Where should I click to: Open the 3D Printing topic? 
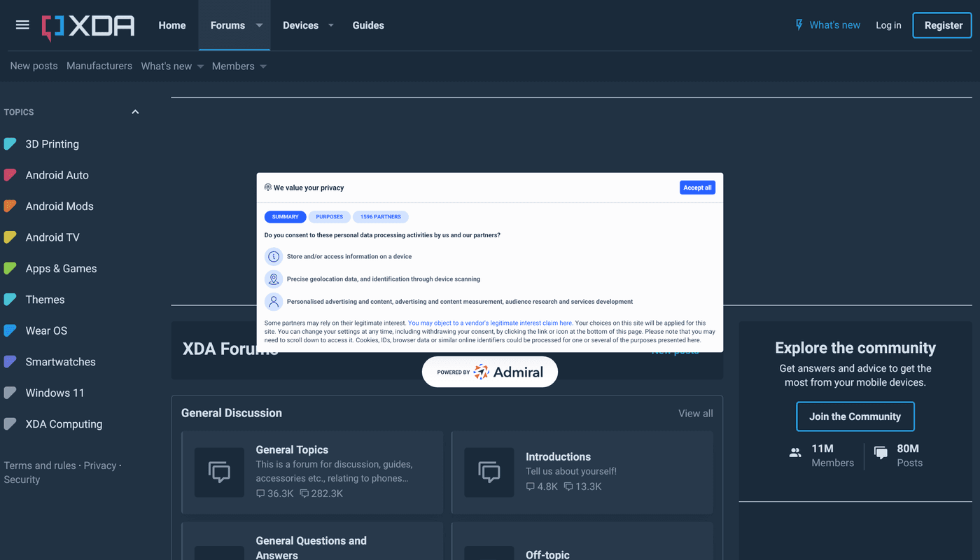coord(52,144)
